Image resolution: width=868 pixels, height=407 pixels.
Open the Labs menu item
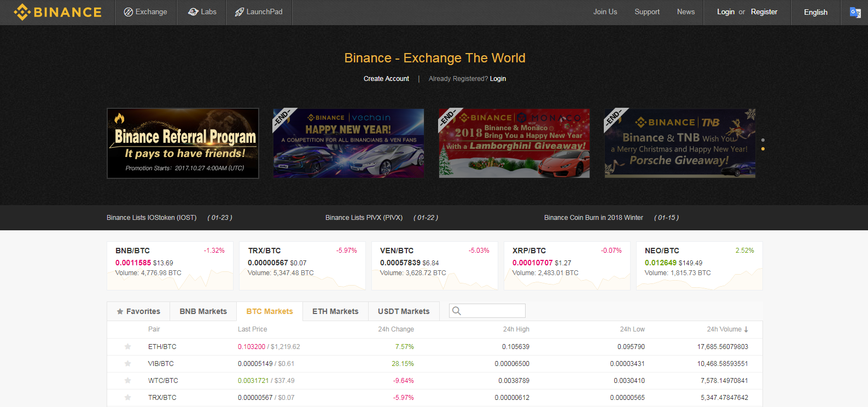pos(202,12)
